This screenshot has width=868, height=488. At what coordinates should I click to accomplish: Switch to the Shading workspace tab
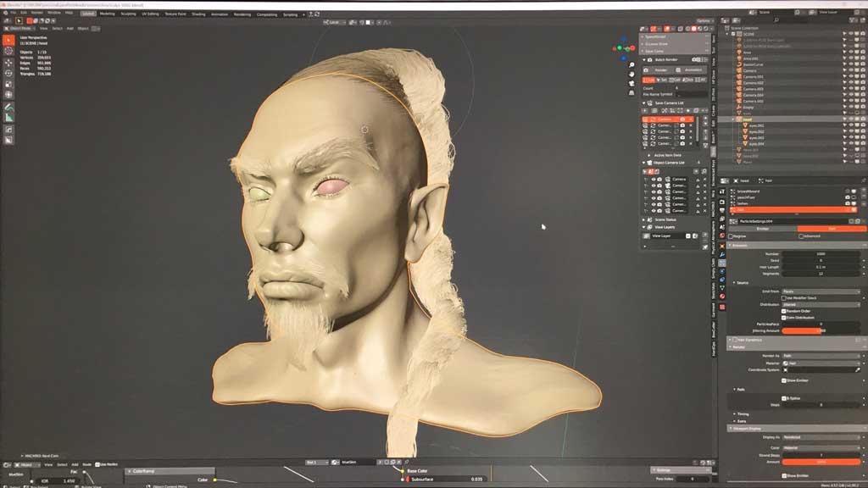[198, 14]
